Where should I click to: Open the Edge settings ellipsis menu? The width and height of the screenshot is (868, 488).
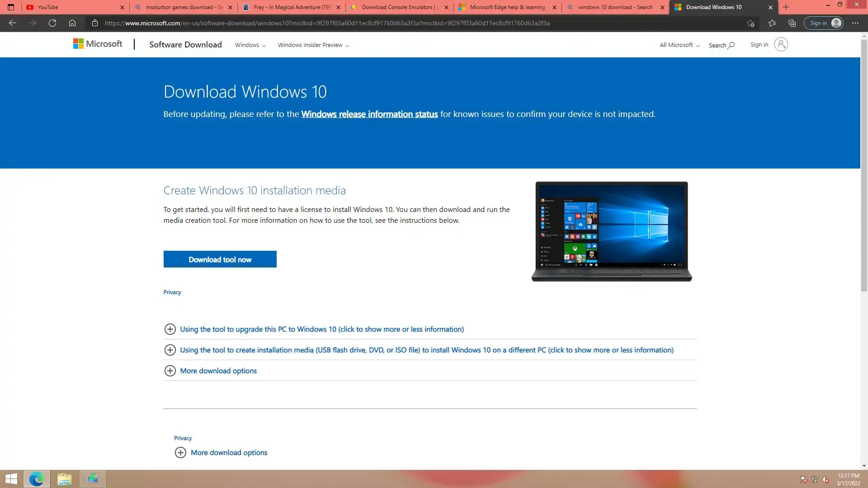[x=855, y=23]
